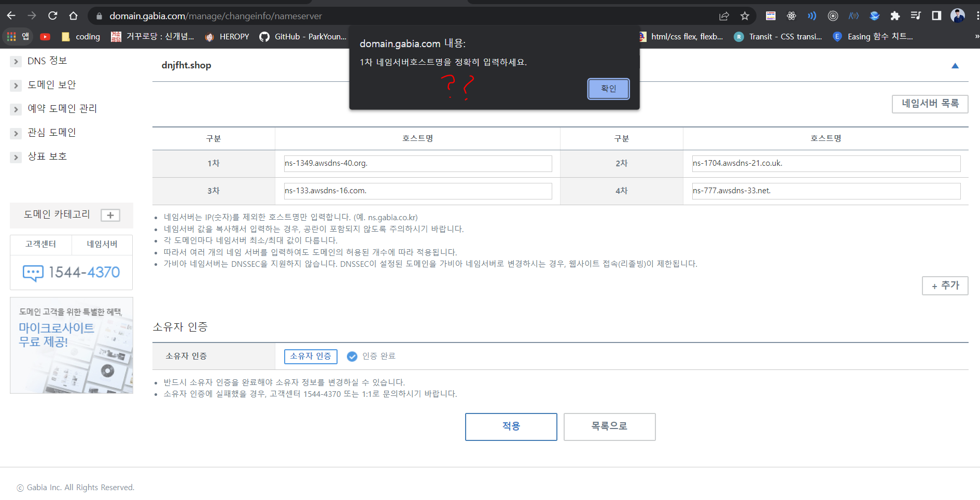Open the Easing 함수 치트 bookmark

point(873,37)
